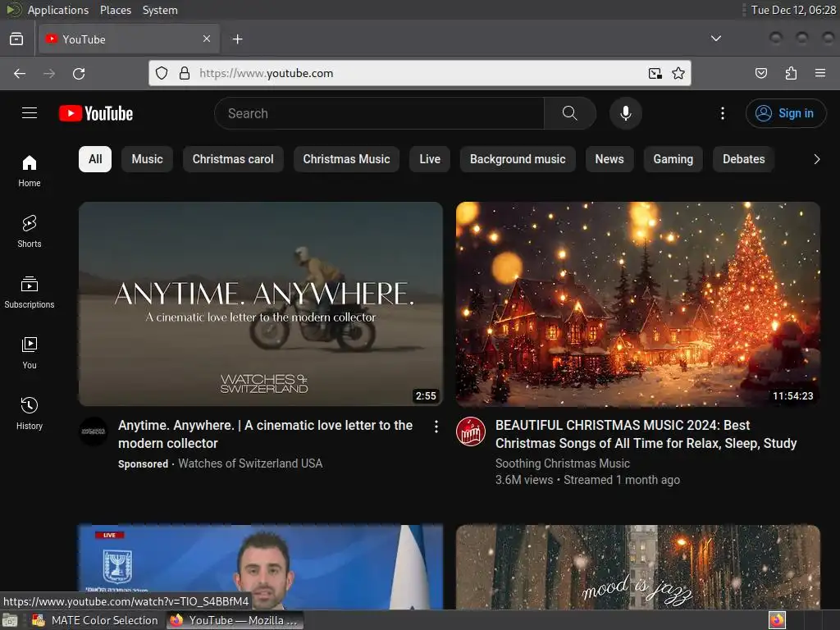Viewport: 840px width, 630px height.
Task: Open the You section in sidebar
Action: pos(30,353)
